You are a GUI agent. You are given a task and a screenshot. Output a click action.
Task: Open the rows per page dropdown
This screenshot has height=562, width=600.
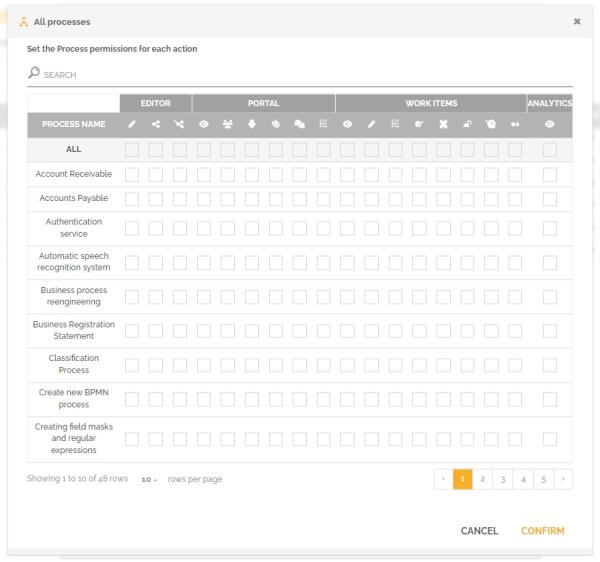click(149, 479)
